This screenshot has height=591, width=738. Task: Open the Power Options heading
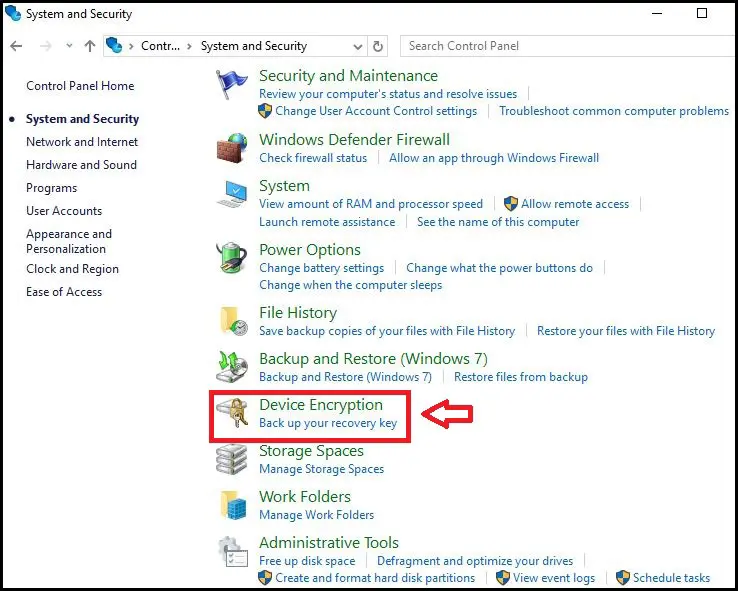310,250
